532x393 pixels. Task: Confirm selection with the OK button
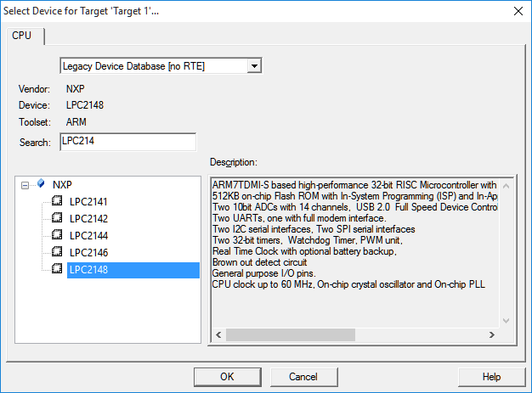[227, 377]
